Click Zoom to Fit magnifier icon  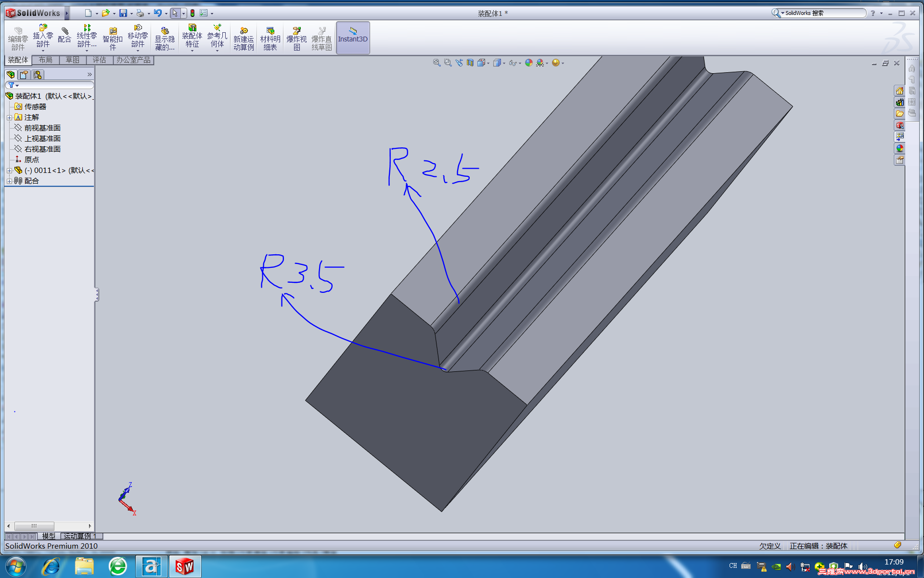coord(436,63)
